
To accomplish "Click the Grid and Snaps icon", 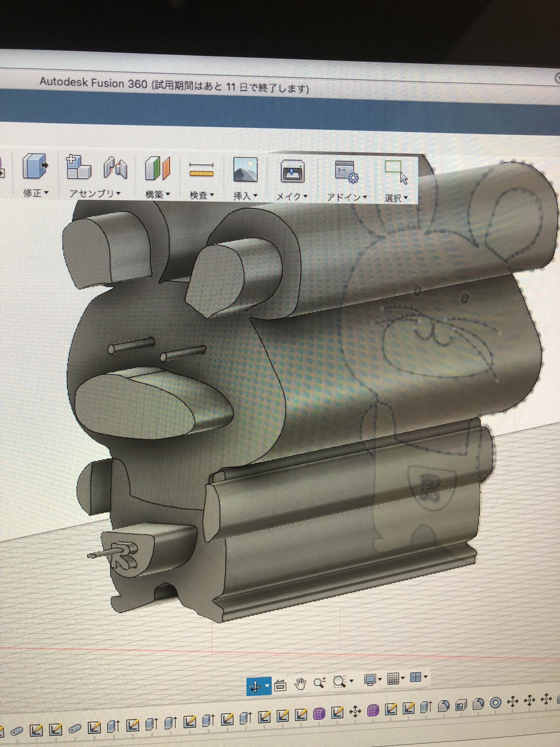I will pyautogui.click(x=393, y=678).
